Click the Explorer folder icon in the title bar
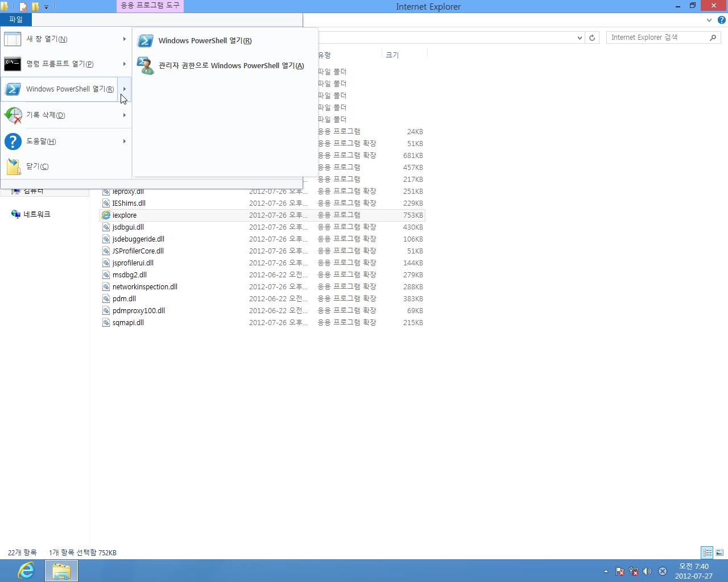728x582 pixels. tap(5, 7)
